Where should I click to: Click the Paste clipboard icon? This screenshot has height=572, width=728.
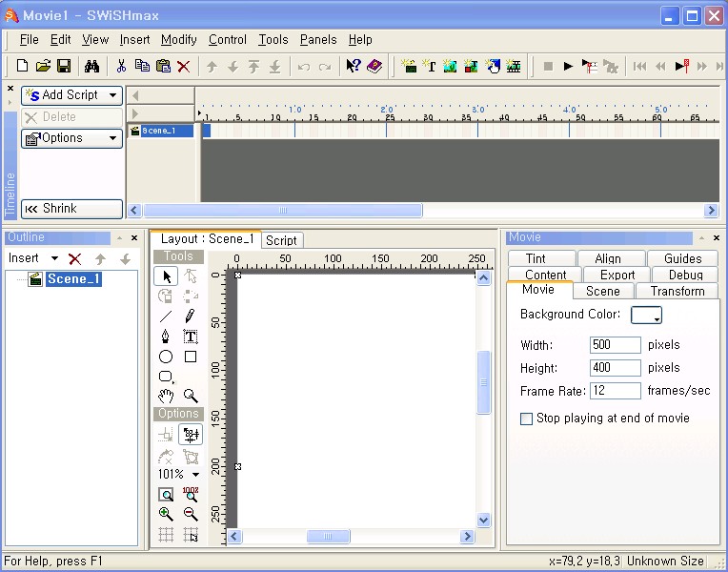click(x=163, y=66)
